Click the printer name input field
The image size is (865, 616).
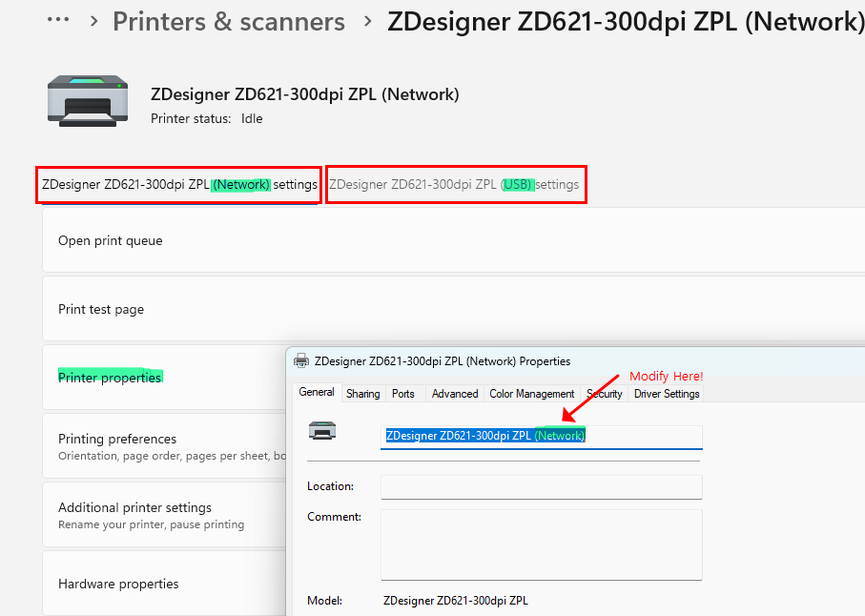[x=541, y=436]
